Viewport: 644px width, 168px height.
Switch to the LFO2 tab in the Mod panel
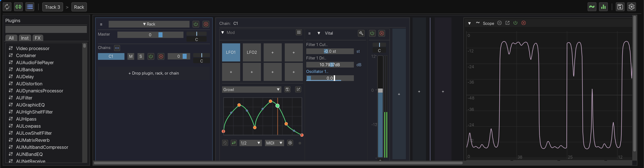252,52
